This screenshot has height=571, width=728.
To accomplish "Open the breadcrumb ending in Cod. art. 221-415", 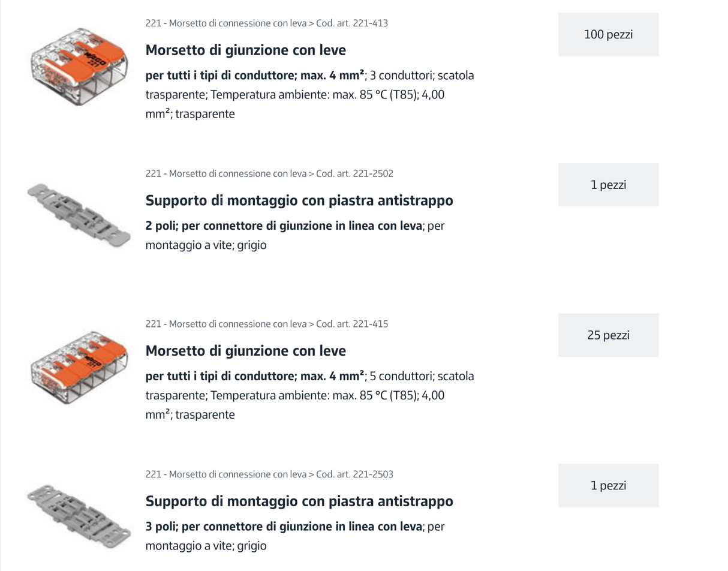I will click(266, 324).
